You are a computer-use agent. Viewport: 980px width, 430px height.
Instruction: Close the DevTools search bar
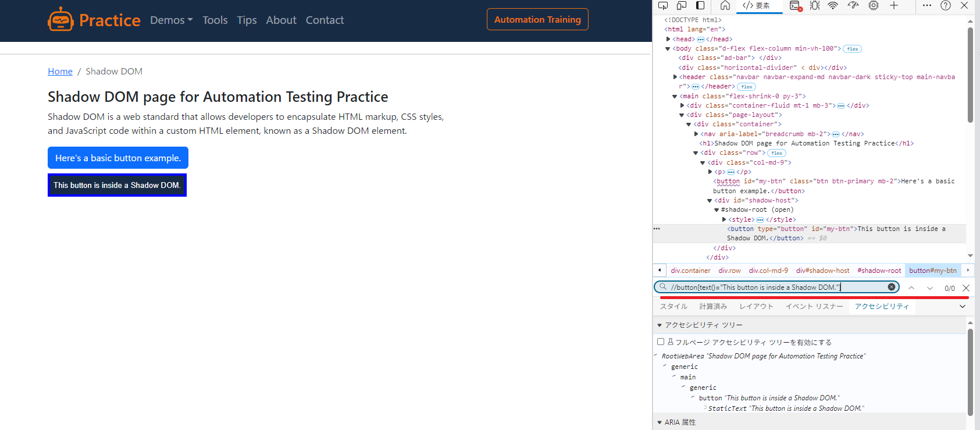point(966,288)
